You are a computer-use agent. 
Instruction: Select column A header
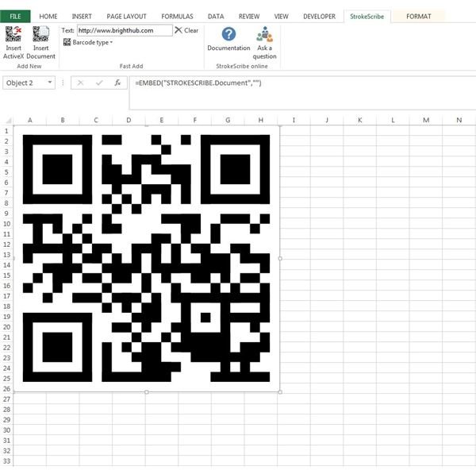[x=30, y=120]
